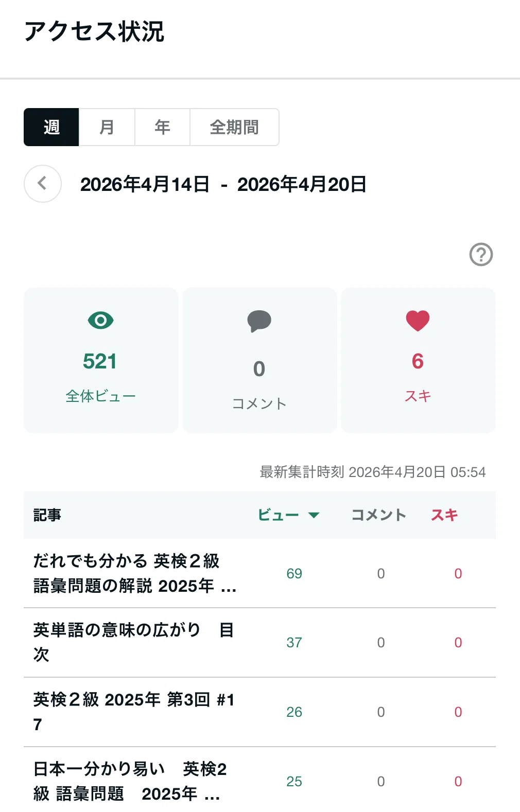520x812 pixels.
Task: Click the コメント 0 summary card
Action: pos(259,360)
